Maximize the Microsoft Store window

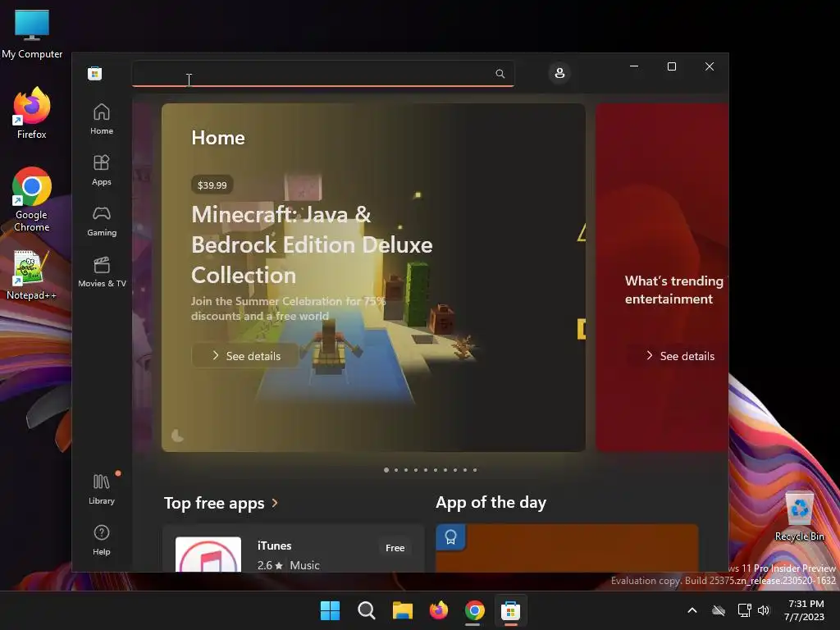point(672,66)
